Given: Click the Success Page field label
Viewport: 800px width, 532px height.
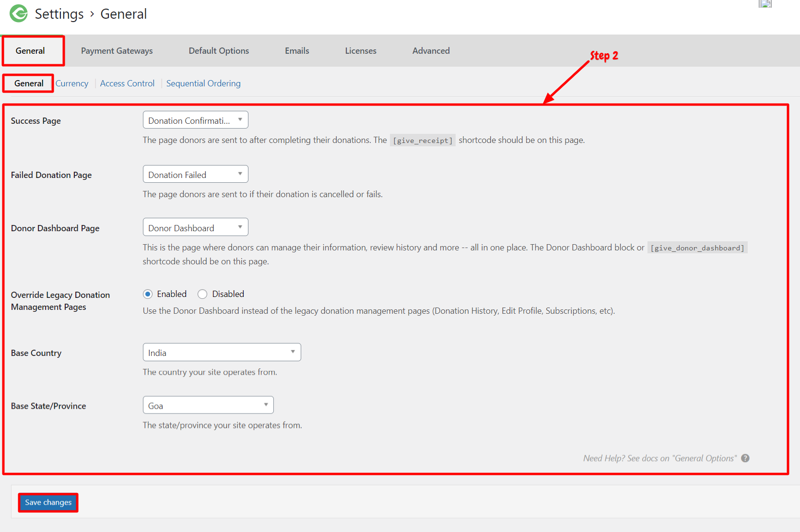Looking at the screenshot, I should 36,121.
